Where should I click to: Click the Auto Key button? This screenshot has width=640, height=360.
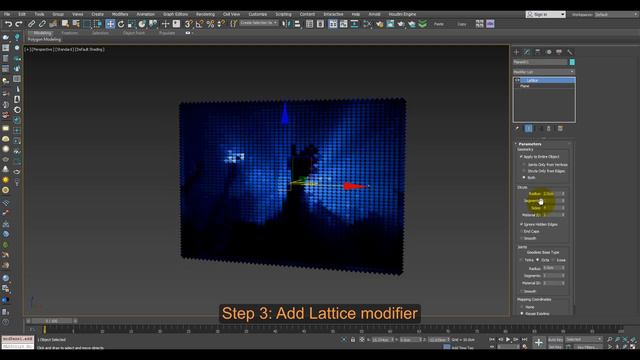pos(555,340)
